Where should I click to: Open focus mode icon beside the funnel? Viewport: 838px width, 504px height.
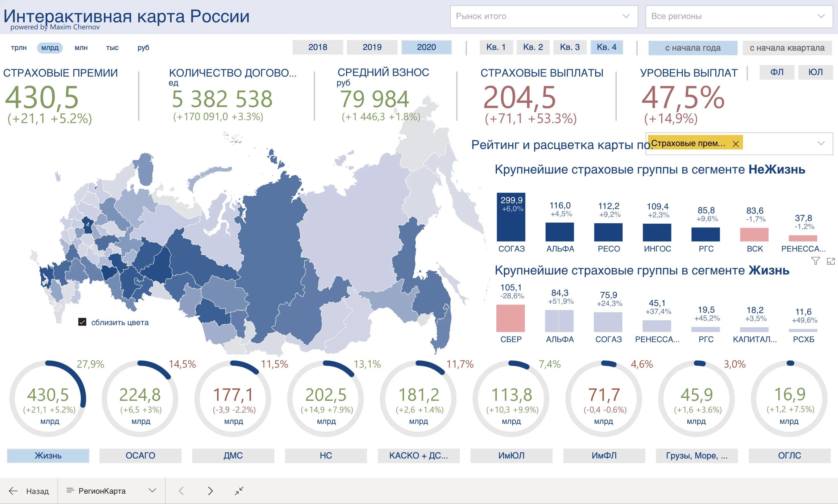(x=831, y=261)
